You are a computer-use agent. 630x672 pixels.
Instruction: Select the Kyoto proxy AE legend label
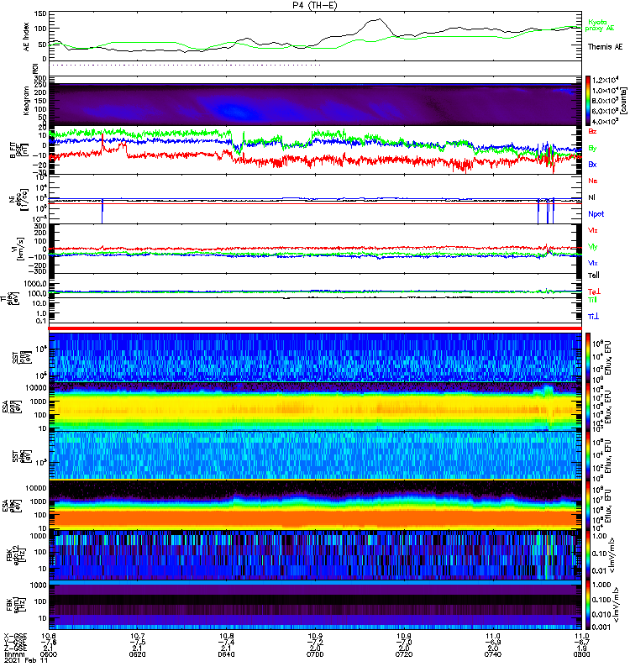coord(600,25)
